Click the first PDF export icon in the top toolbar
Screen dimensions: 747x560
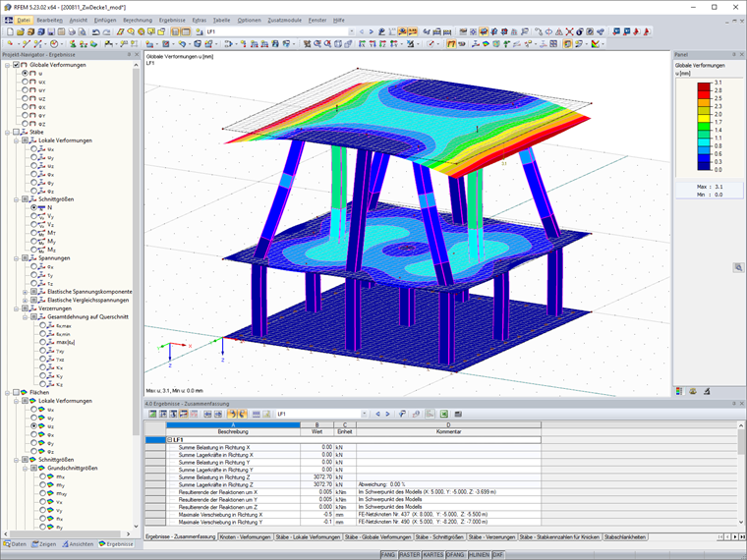(x=637, y=31)
